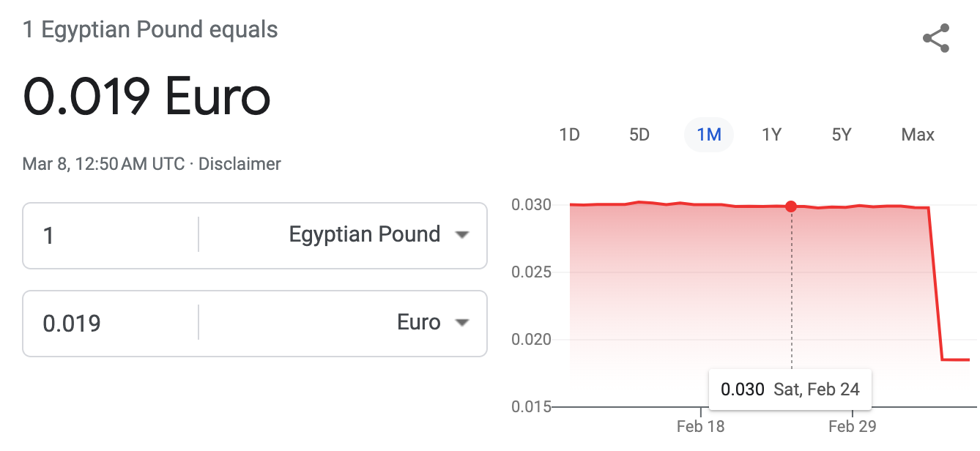Click the 0.025 y-axis label

[532, 273]
